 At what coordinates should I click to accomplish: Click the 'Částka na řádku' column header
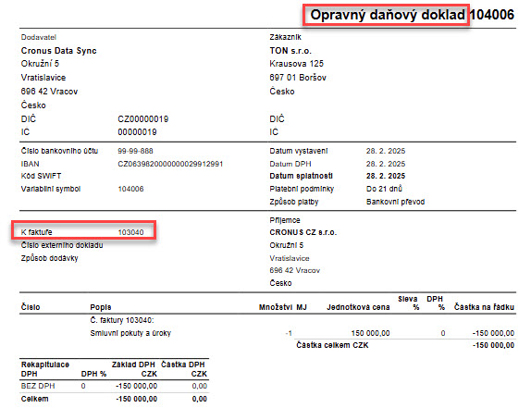click(x=484, y=307)
